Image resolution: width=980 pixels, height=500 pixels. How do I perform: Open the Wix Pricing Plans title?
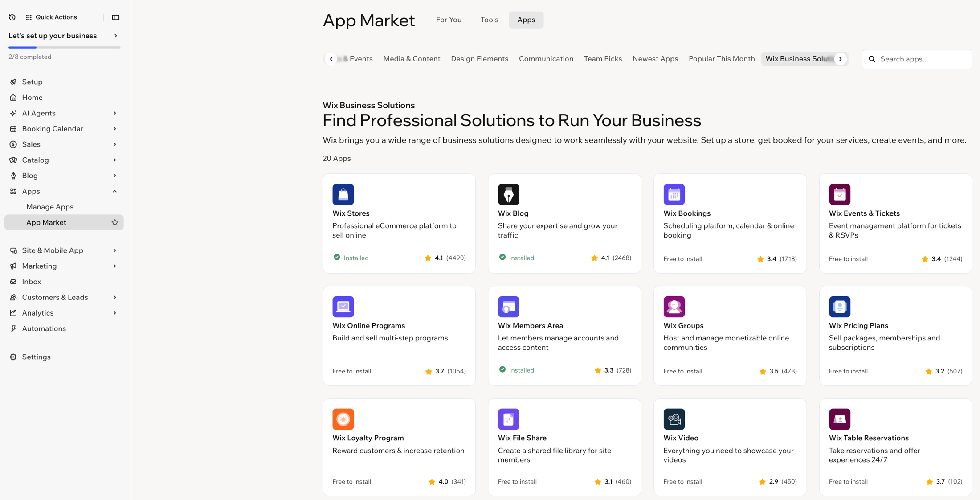[x=858, y=326]
